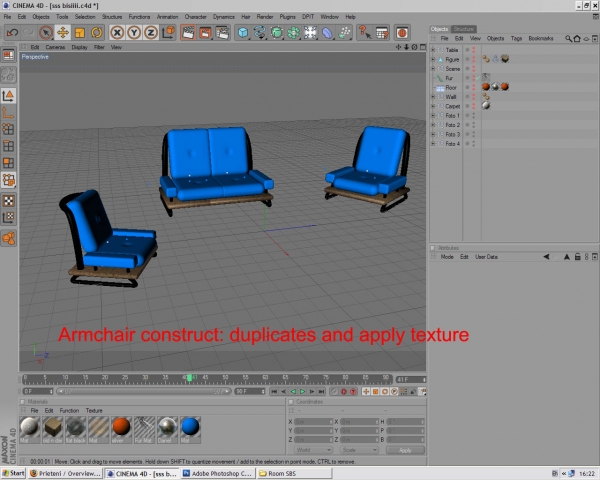Switch to Polygons mode
Image resolution: width=600 pixels, height=480 pixels.
tap(8, 163)
